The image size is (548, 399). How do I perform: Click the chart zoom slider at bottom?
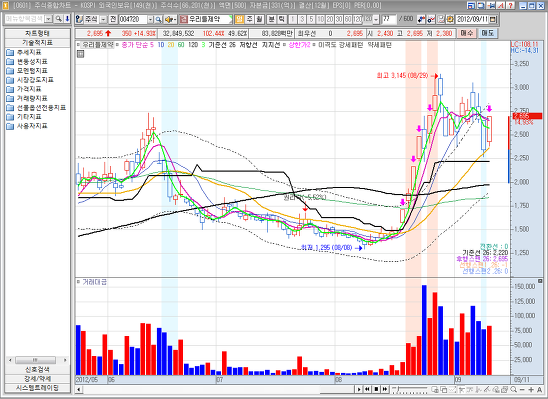click(x=410, y=389)
